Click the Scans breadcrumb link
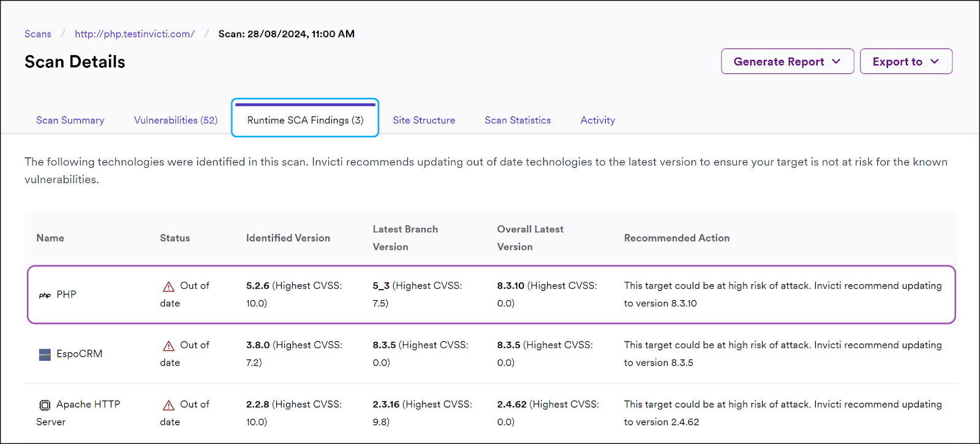 [x=38, y=34]
